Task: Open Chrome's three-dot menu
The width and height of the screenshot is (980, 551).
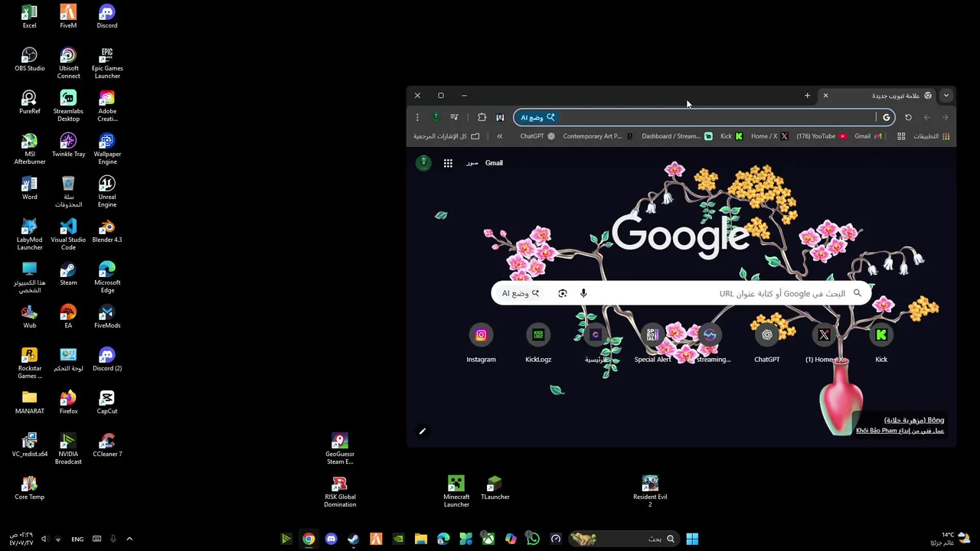Action: [x=417, y=117]
